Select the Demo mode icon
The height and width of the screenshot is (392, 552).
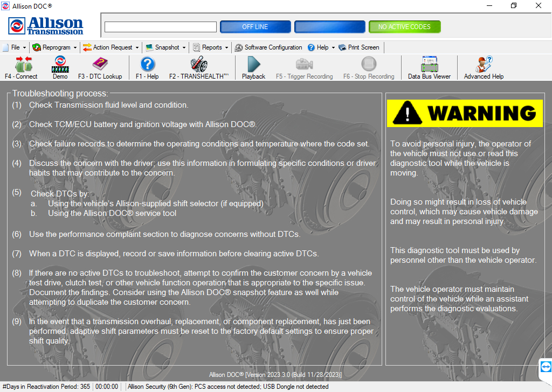(x=60, y=67)
